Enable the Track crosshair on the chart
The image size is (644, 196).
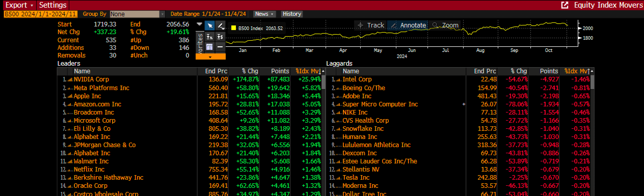coord(371,25)
